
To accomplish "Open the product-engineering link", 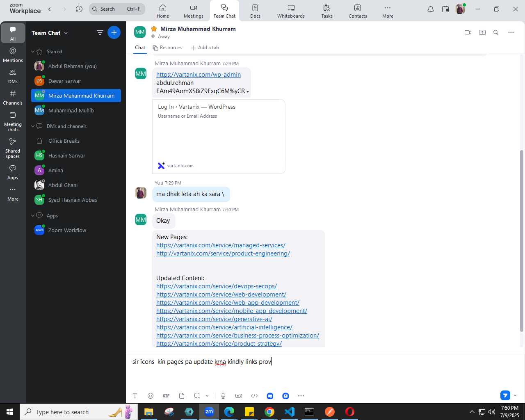I will click(223, 253).
